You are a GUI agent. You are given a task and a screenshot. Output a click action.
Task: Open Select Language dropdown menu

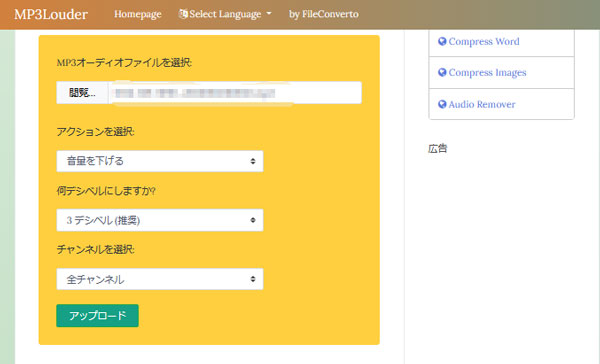[225, 14]
